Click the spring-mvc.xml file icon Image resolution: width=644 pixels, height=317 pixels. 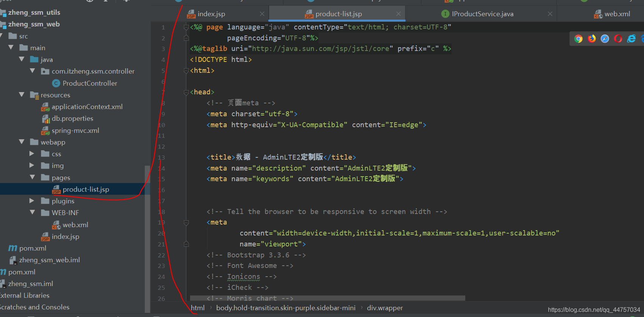[45, 131]
